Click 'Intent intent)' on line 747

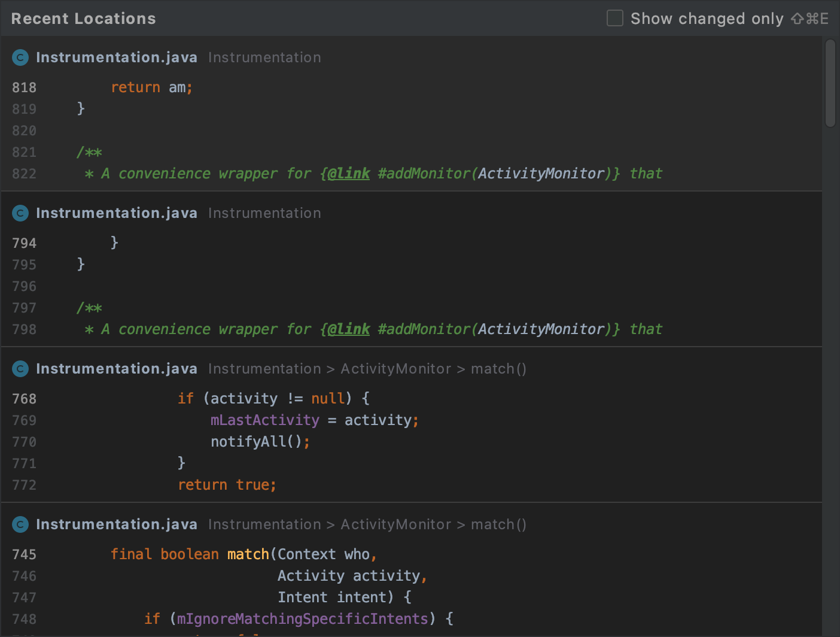336,597
